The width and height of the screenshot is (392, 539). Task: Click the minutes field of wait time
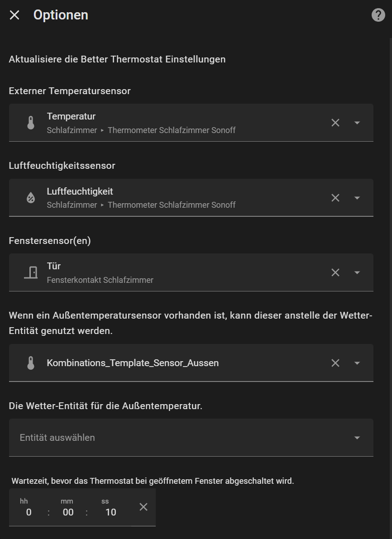coord(68,512)
